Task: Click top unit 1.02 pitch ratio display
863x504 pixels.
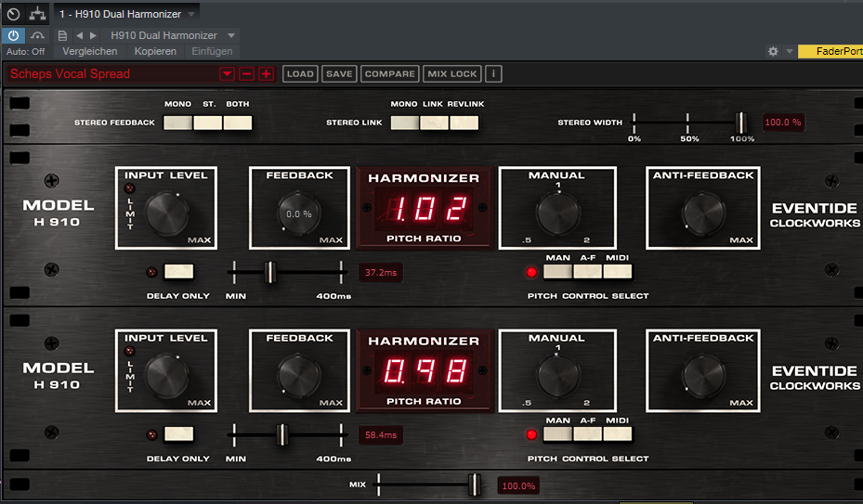Action: [424, 209]
